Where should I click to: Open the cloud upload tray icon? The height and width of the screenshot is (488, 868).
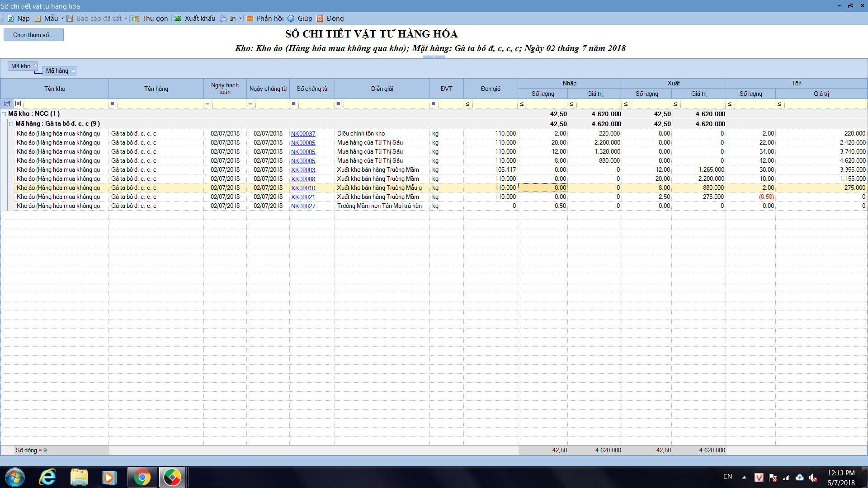pos(800,477)
